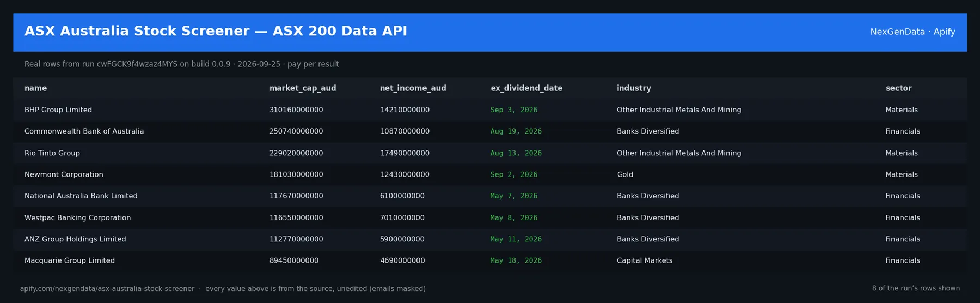The image size is (980, 303).
Task: Select the Rio Tinto Group name cell
Action: pyautogui.click(x=52, y=153)
